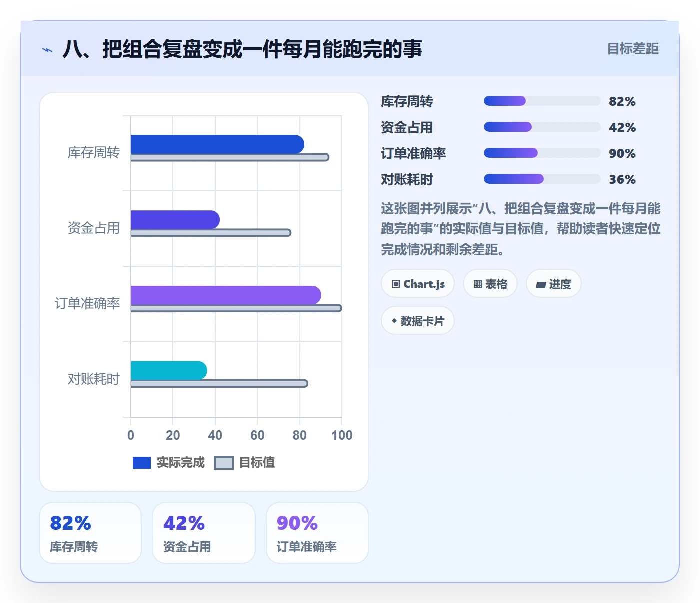
Task: Click the 库存周转 progress bar in the list
Action: 542,101
